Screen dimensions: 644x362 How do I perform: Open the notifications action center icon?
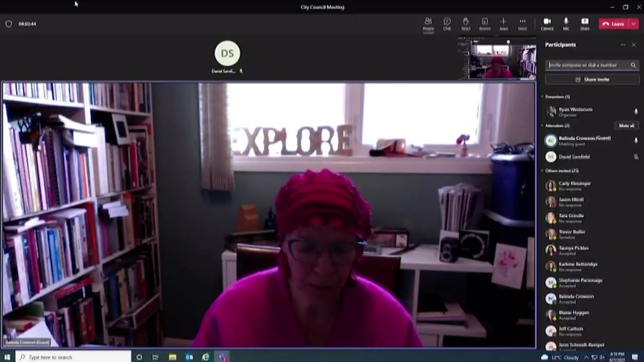[635, 357]
